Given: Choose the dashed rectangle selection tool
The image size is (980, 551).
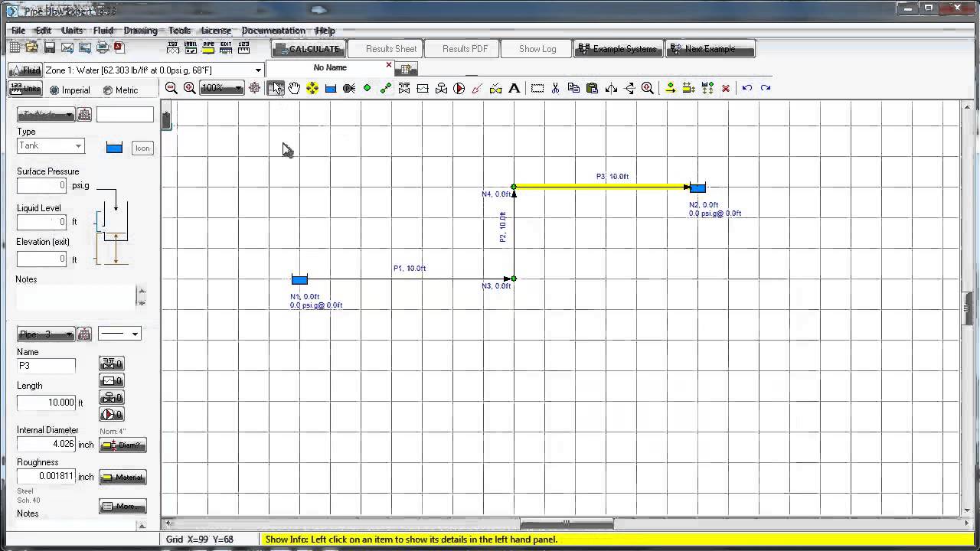Looking at the screenshot, I should [x=537, y=88].
